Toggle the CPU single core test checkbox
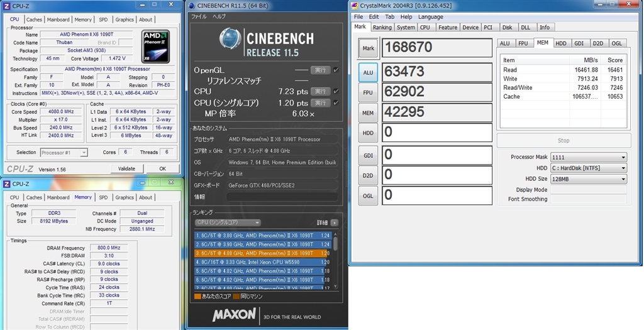644x330 pixels. tap(336, 102)
